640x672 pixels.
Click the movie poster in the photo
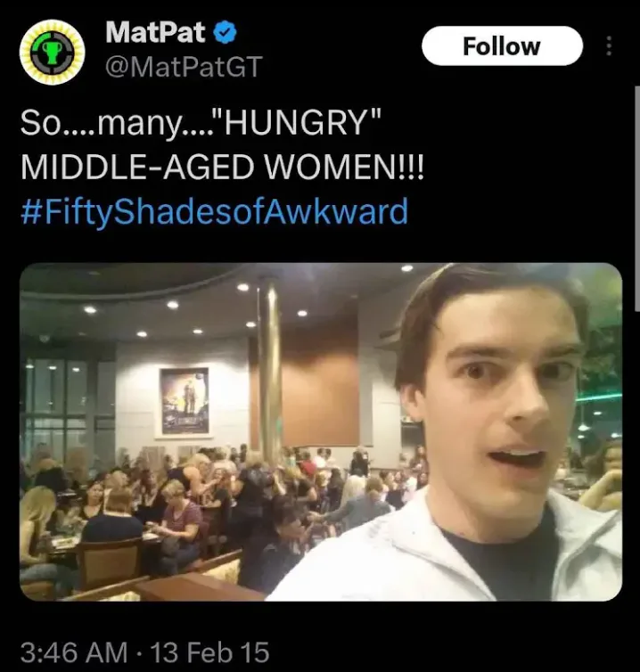185,401
